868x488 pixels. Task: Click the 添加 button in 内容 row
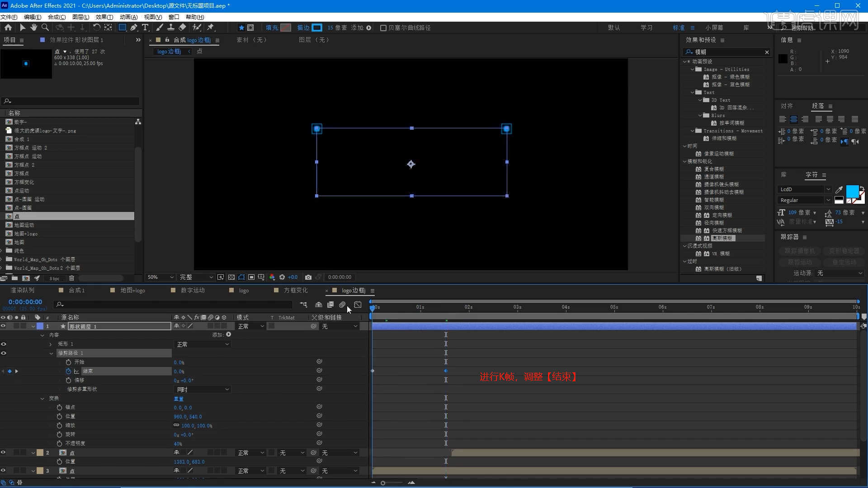pos(228,335)
